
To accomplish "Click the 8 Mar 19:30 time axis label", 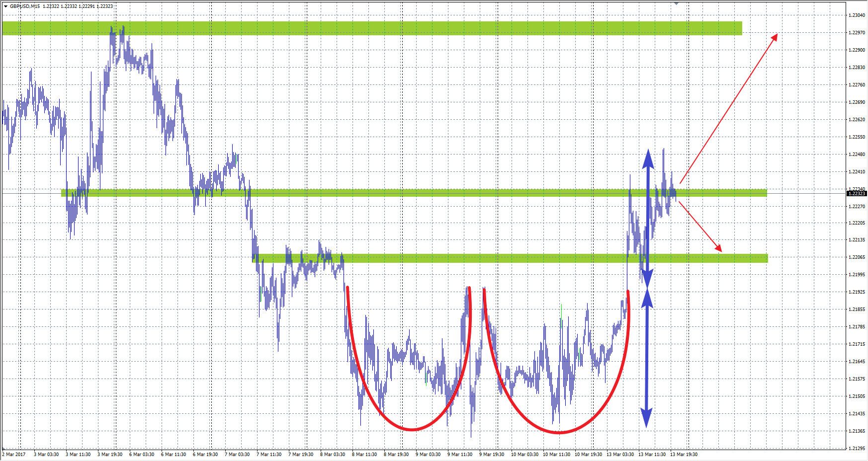I will tap(396, 455).
